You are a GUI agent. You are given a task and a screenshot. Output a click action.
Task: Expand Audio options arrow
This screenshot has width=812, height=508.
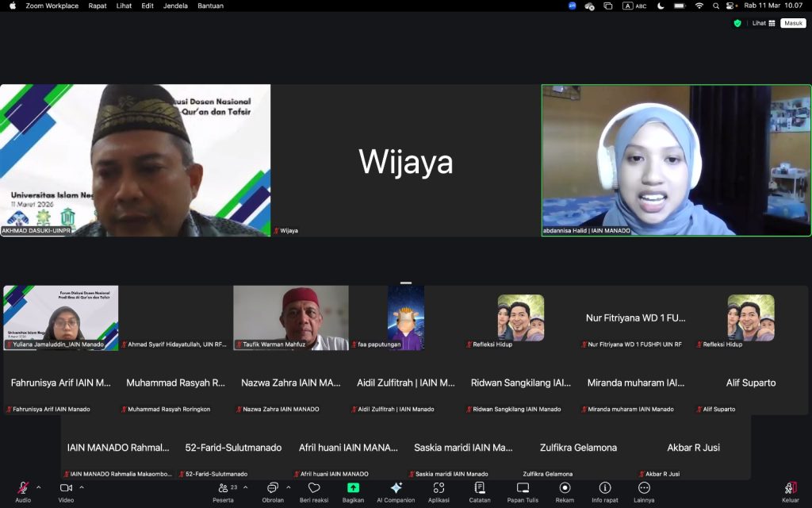[x=38, y=487]
